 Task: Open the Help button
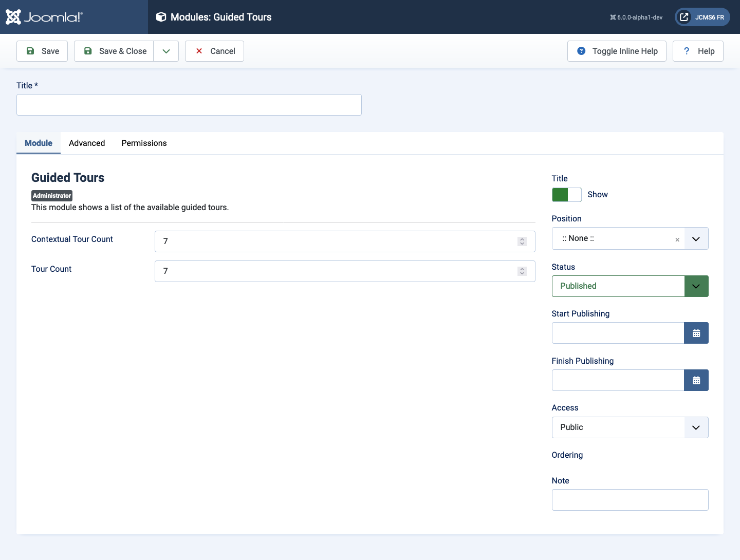pos(698,51)
